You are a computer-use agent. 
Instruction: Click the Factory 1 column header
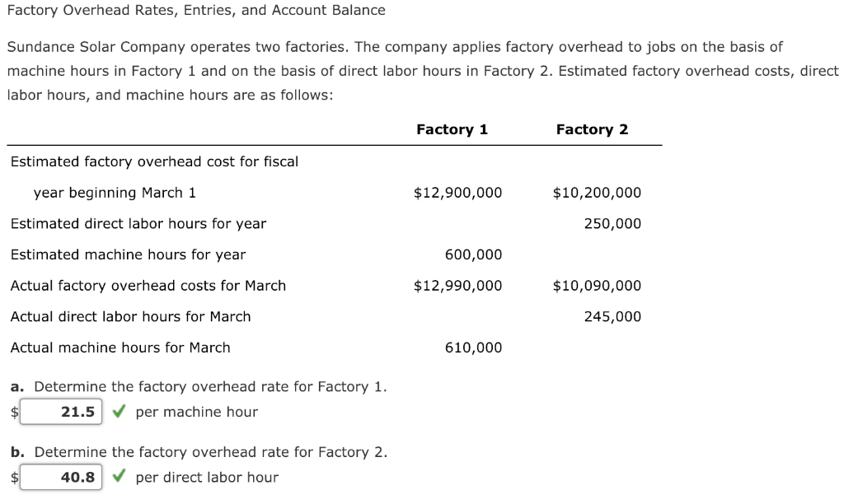(452, 129)
